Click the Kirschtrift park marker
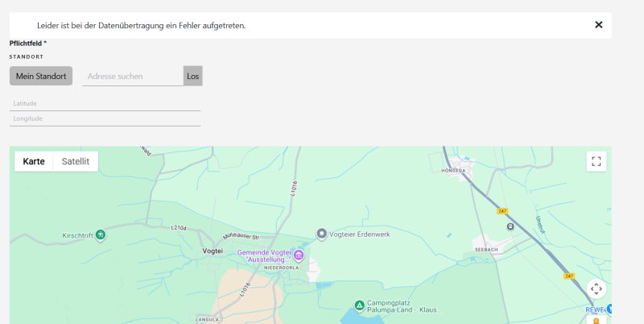The image size is (644, 324). pos(100,235)
